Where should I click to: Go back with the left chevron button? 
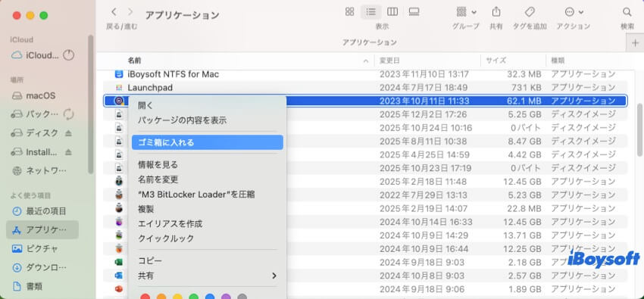click(114, 12)
